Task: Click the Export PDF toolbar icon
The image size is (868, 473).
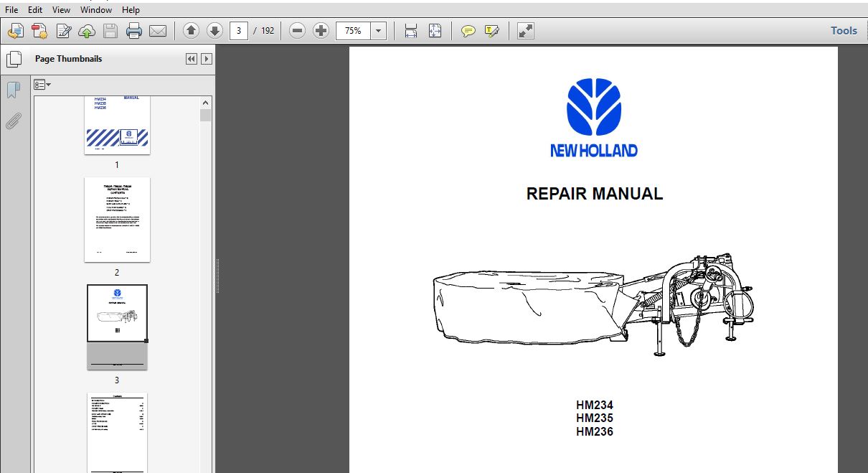Action: coord(40,31)
